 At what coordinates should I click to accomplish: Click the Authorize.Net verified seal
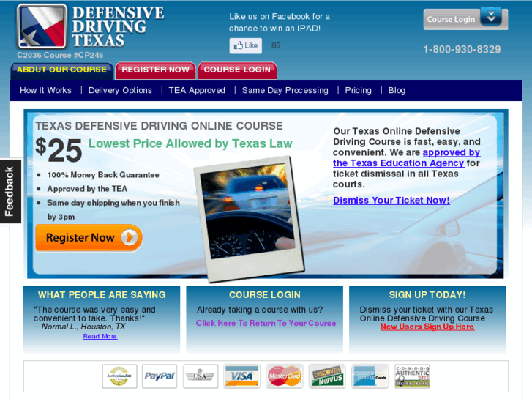coord(119,376)
